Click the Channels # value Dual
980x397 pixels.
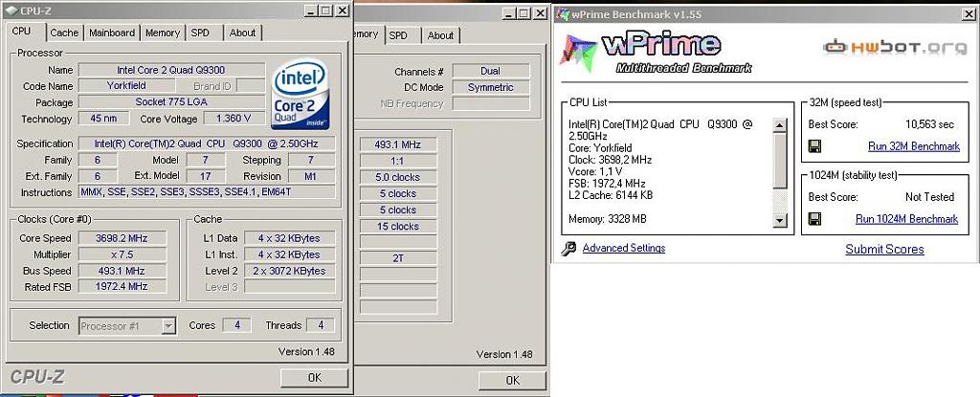coord(491,72)
